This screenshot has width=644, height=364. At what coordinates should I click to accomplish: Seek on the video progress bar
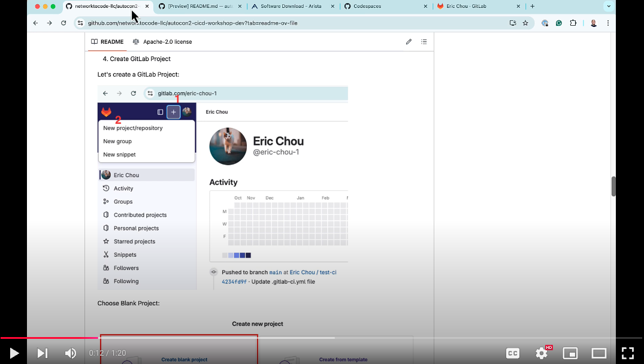[322, 338]
